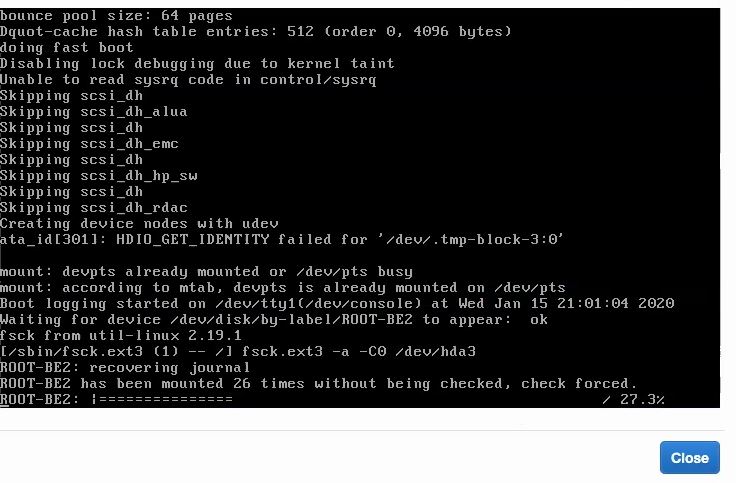Click 'Creating device nodes with udev' line
Viewport: 736px width, 483px height.
coord(139,223)
